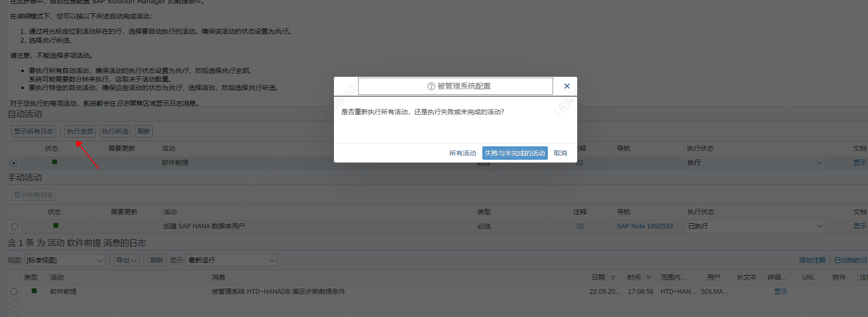Select radio for the 软件前提 log row
The height and width of the screenshot is (317, 868).
(x=14, y=291)
